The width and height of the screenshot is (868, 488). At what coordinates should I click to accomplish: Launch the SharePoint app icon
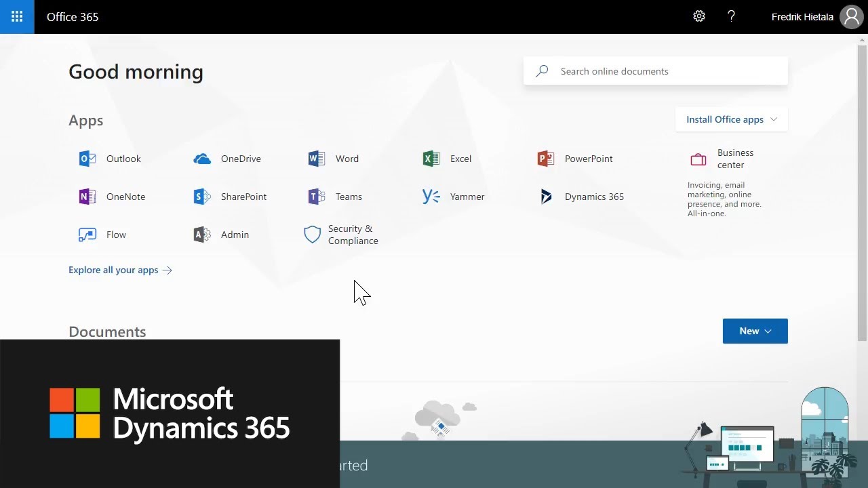point(202,197)
